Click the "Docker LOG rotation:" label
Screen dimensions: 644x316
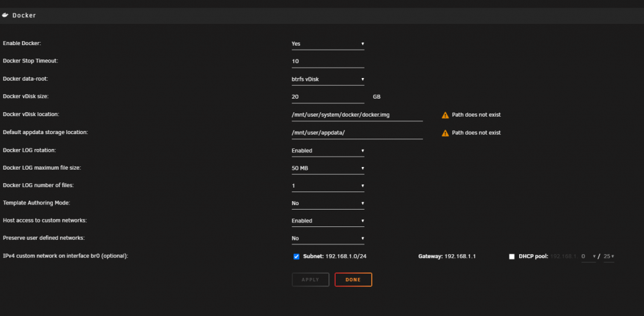click(30, 150)
